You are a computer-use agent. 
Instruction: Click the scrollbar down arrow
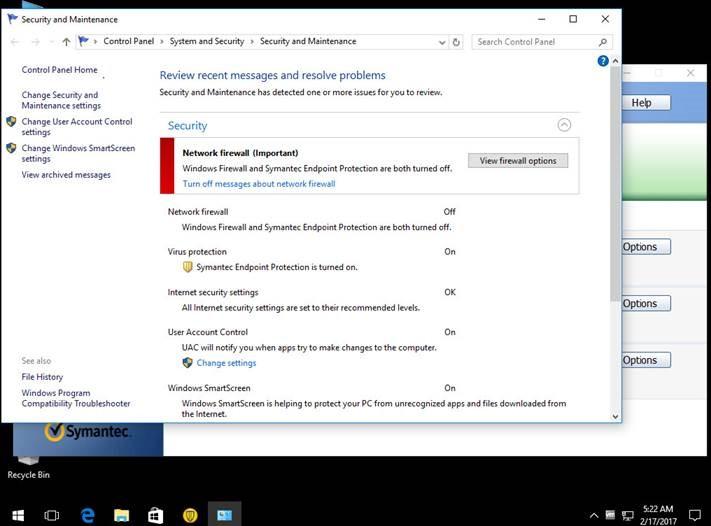614,416
